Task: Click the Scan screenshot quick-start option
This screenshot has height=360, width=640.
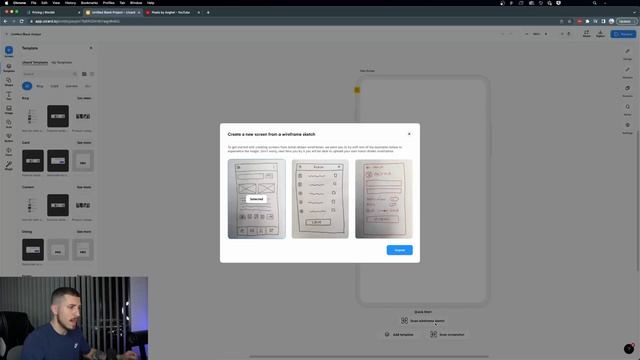Action: pyautogui.click(x=447, y=334)
